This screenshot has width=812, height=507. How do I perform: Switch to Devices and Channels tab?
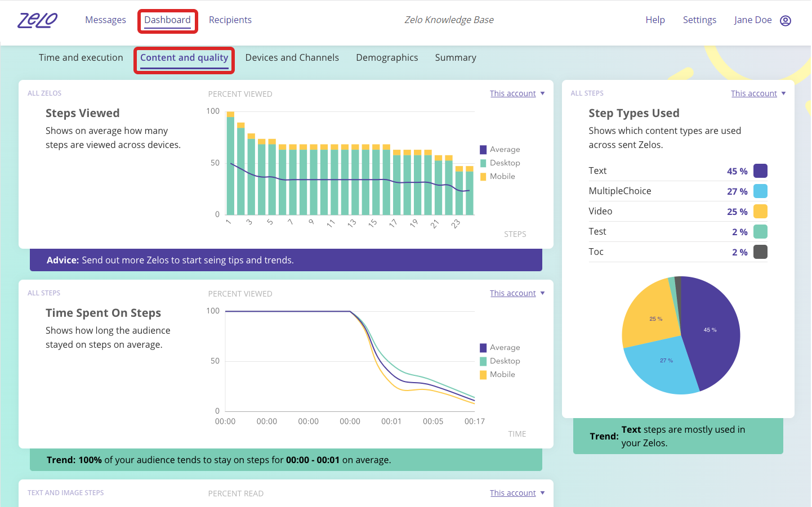click(292, 57)
